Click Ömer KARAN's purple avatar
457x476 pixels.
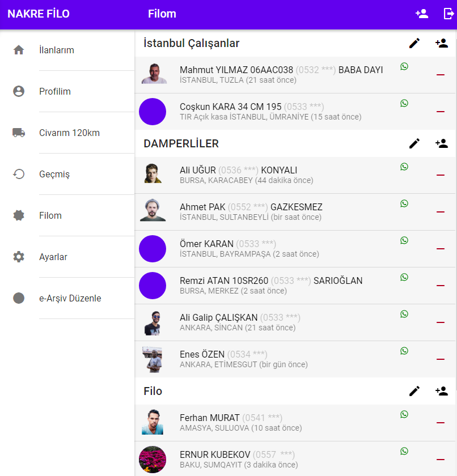(x=153, y=249)
